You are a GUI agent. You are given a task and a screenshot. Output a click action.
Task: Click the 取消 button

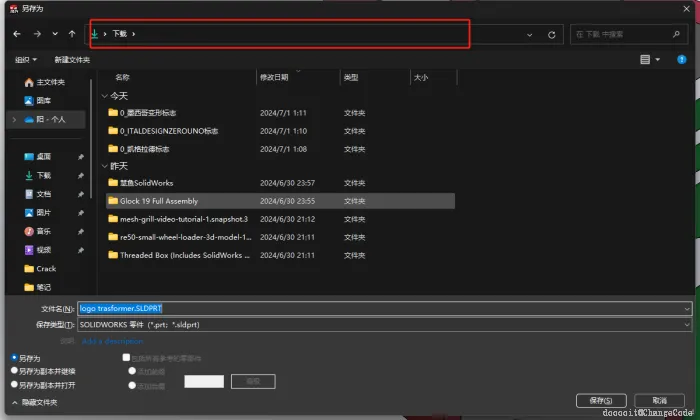[x=660, y=400]
